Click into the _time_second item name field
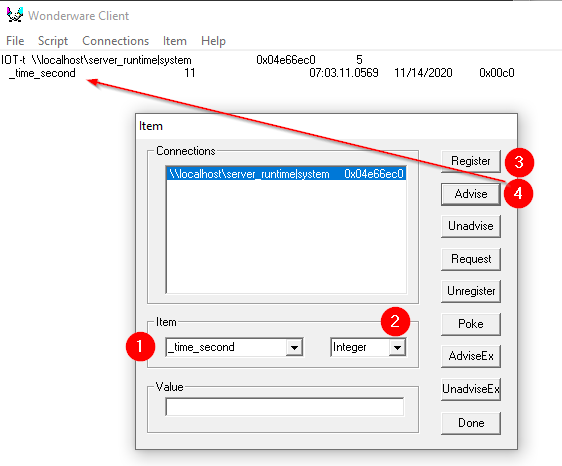The width and height of the screenshot is (562, 466). point(226,347)
